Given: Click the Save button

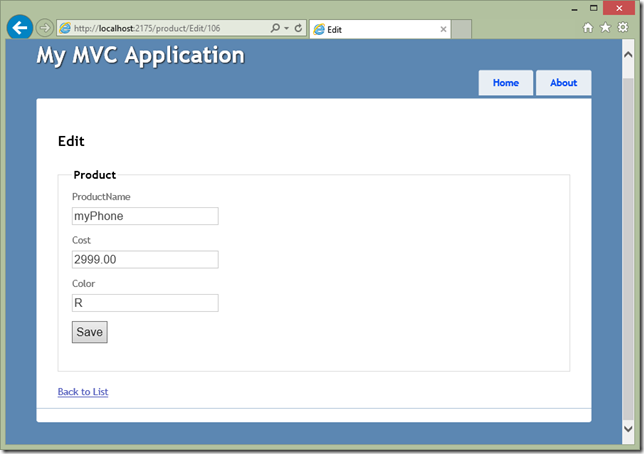Looking at the screenshot, I should (x=90, y=332).
